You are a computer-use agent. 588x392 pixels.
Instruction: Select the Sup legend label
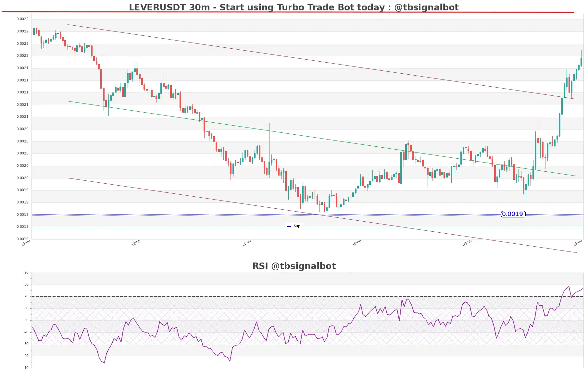(297, 226)
